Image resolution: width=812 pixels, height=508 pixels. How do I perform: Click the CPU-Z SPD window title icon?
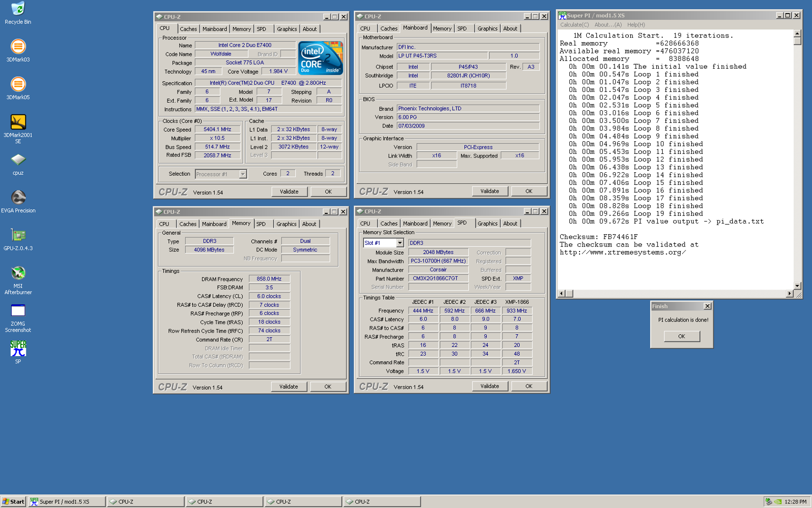(360, 211)
